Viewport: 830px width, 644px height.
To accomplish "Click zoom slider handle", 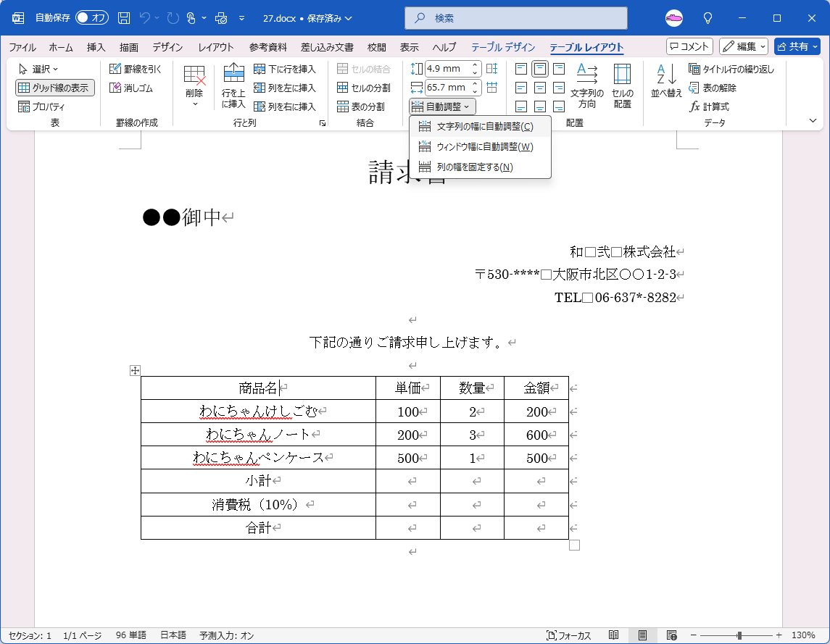I will [x=739, y=635].
